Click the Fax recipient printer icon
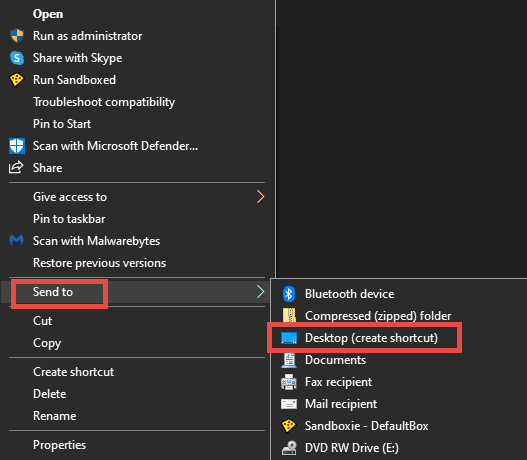This screenshot has width=527, height=460. click(x=289, y=382)
